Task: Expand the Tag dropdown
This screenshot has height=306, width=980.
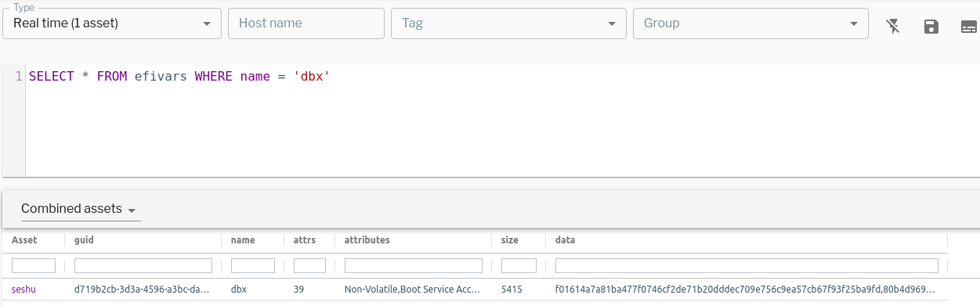Action: [x=508, y=23]
